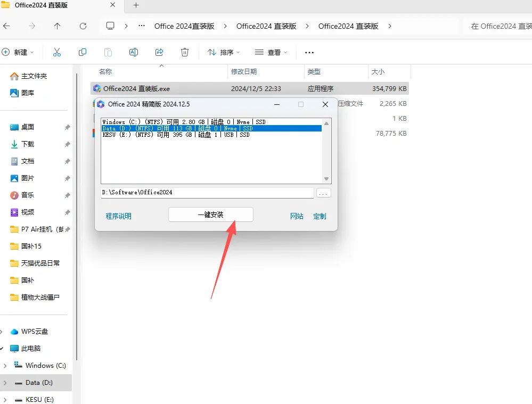Click the Copy icon in toolbar

tap(83, 52)
